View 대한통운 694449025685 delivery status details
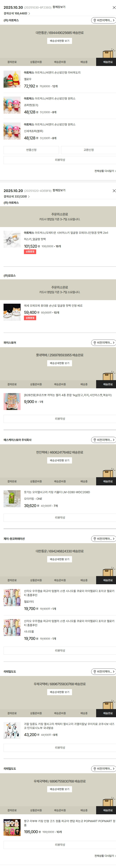The height and width of the screenshot is (868, 116). click(x=60, y=41)
